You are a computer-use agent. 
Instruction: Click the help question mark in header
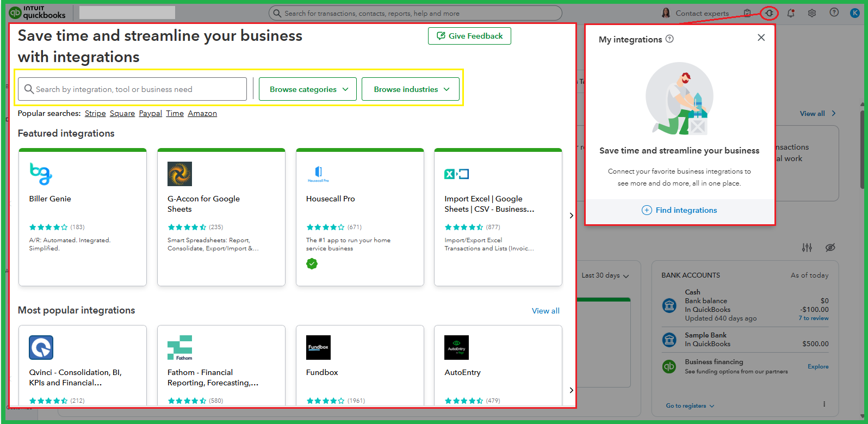coord(834,13)
